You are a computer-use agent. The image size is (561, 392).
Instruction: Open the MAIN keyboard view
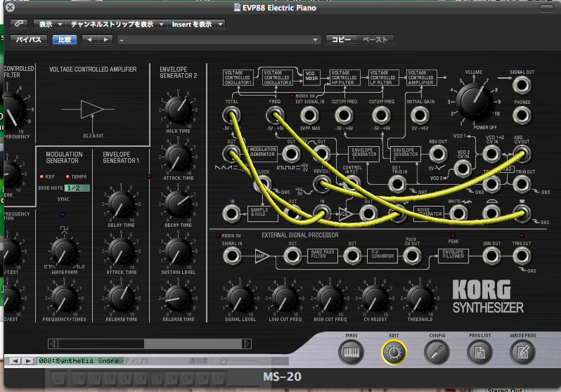(x=351, y=352)
